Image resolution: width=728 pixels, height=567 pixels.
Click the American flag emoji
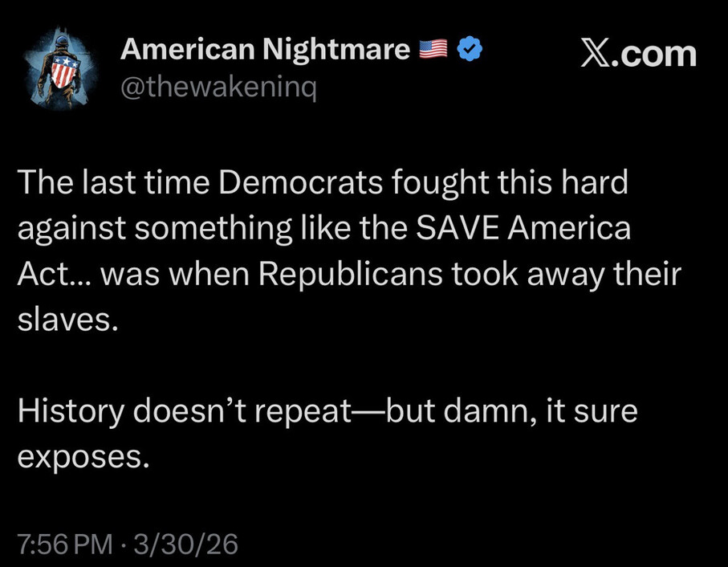[x=433, y=51]
